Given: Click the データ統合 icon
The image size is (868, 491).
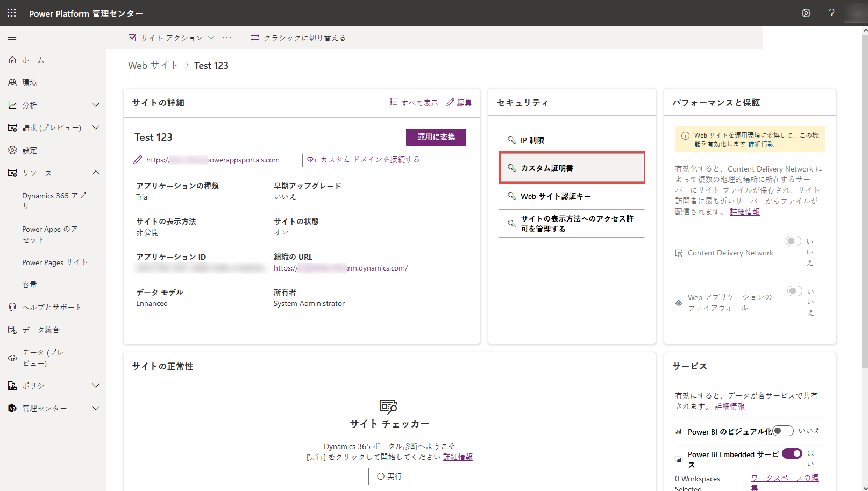Looking at the screenshot, I should (12, 330).
